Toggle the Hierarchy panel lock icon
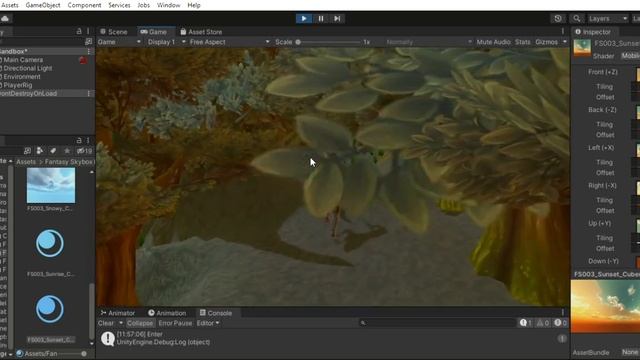The height and width of the screenshot is (360, 640). click(79, 31)
